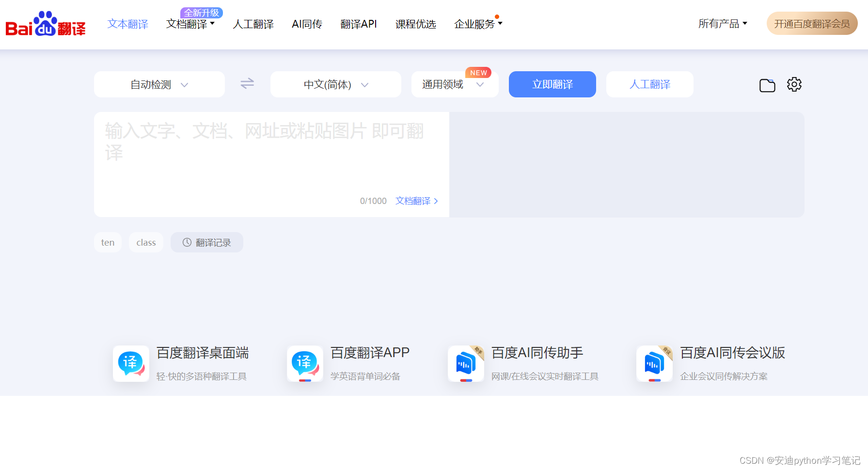Click the 百度AI同传会议版 icon

click(x=654, y=363)
